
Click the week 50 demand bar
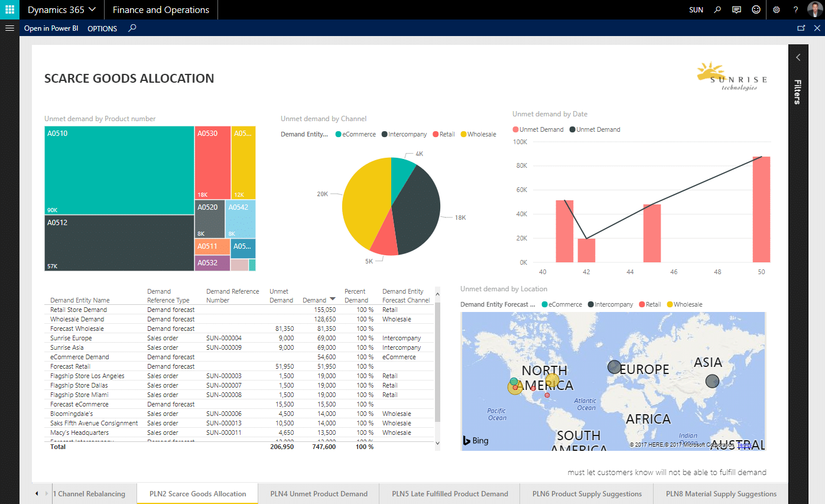761,209
